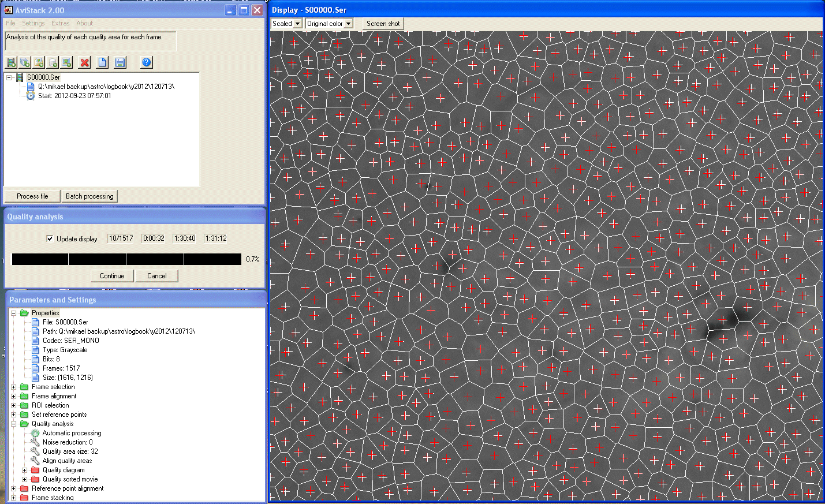Click the Screen shot button
The image size is (825, 504).
point(383,24)
